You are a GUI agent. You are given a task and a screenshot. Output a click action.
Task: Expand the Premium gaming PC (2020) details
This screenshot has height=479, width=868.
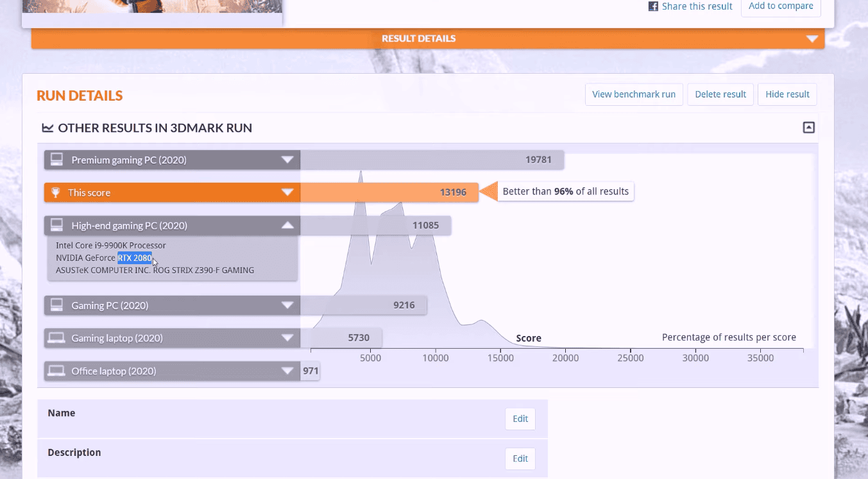click(287, 160)
